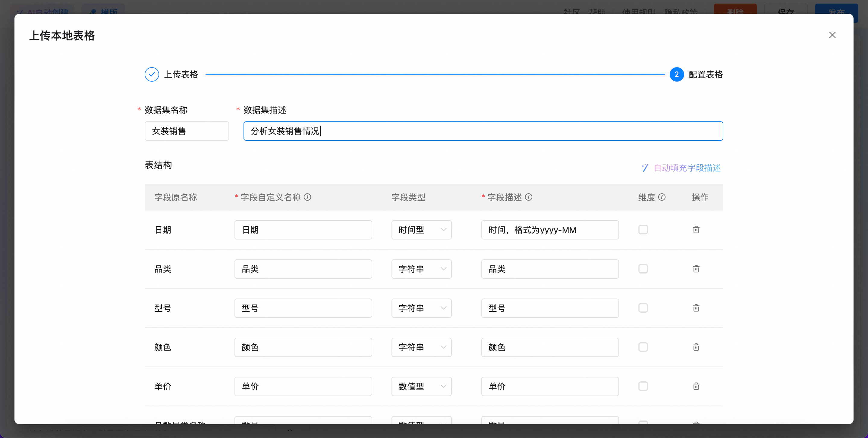
Task: Delete the 品类 field row
Action: (x=696, y=269)
